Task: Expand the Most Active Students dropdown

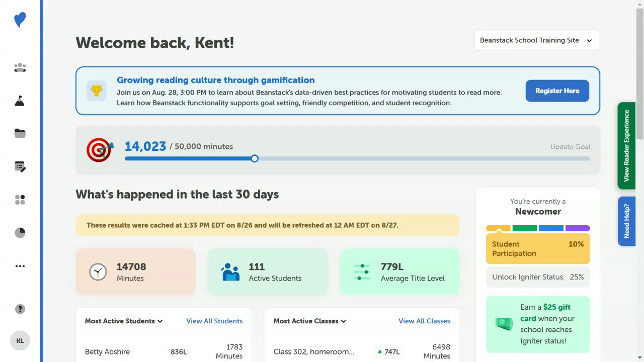Action: tap(124, 321)
